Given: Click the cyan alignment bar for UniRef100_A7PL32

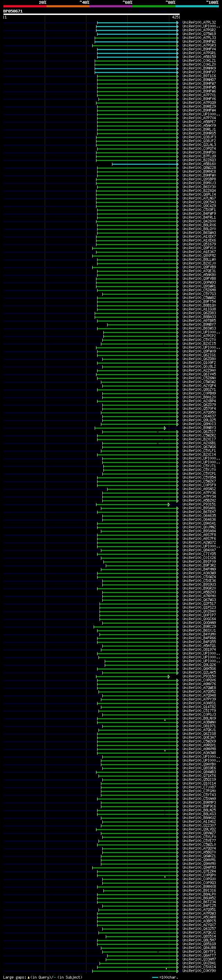Looking at the screenshot, I should [x=138, y=23].
